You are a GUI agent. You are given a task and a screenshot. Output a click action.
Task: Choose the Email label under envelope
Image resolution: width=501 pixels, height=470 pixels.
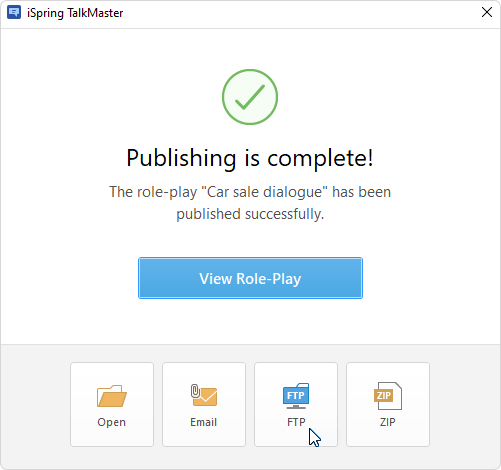(204, 422)
